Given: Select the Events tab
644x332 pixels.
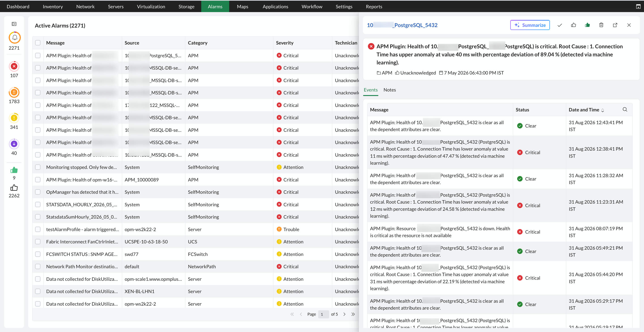Looking at the screenshot, I should click(371, 90).
